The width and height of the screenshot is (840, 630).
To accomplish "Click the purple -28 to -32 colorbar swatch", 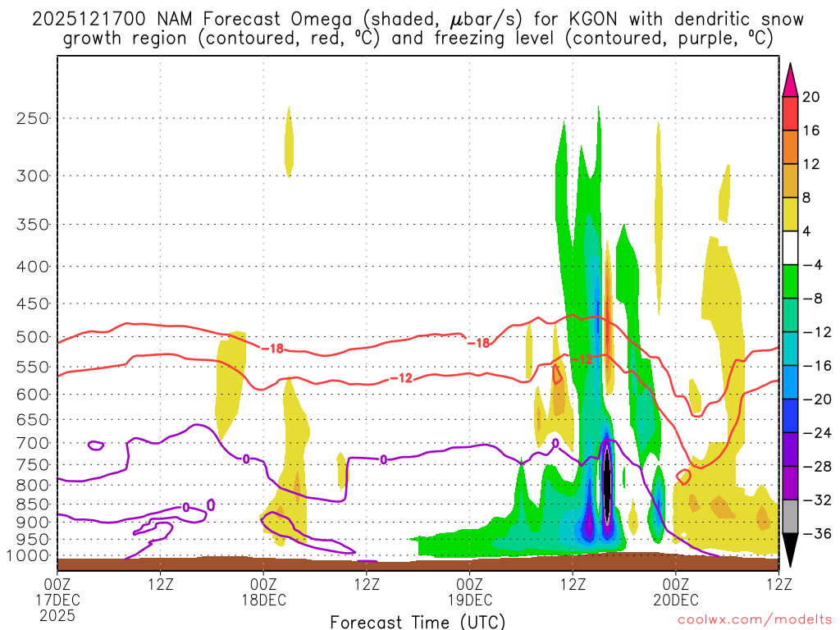I will 790,483.
